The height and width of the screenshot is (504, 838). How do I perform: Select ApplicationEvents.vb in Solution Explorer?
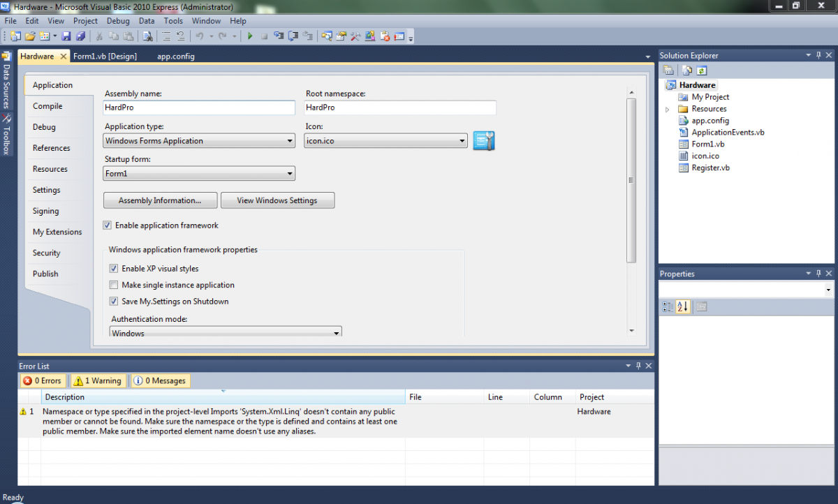point(728,132)
